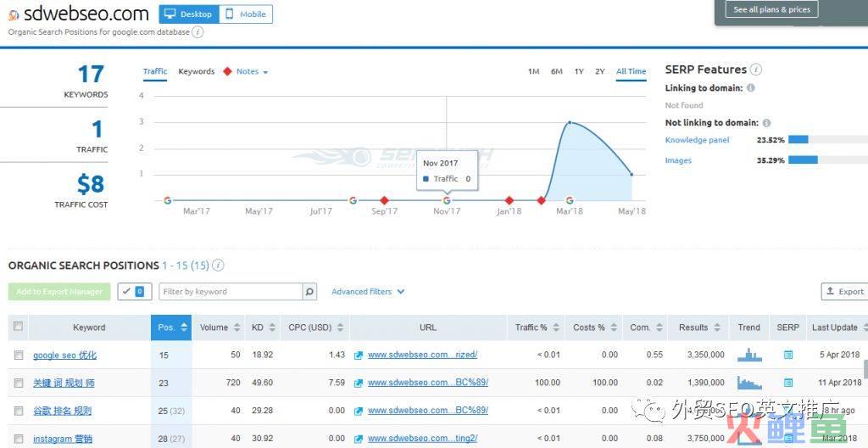The width and height of the screenshot is (868, 448).
Task: Sort table by Last Update column
Action: coord(838,328)
